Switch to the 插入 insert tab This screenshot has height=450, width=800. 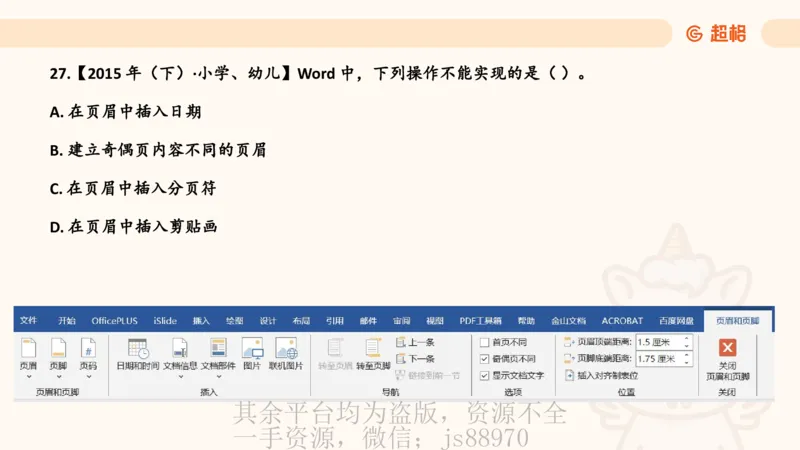(201, 320)
